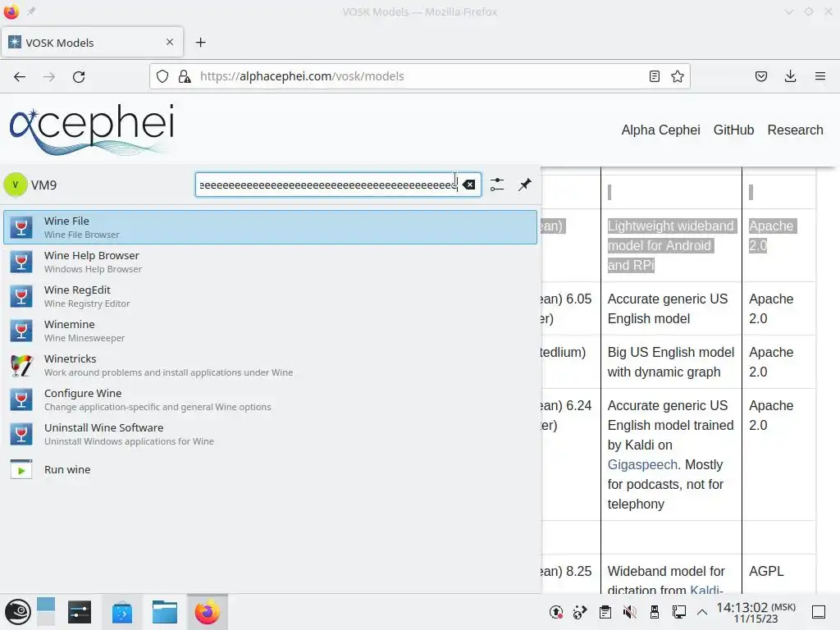Open the openSUSE application launcher button

[18, 612]
